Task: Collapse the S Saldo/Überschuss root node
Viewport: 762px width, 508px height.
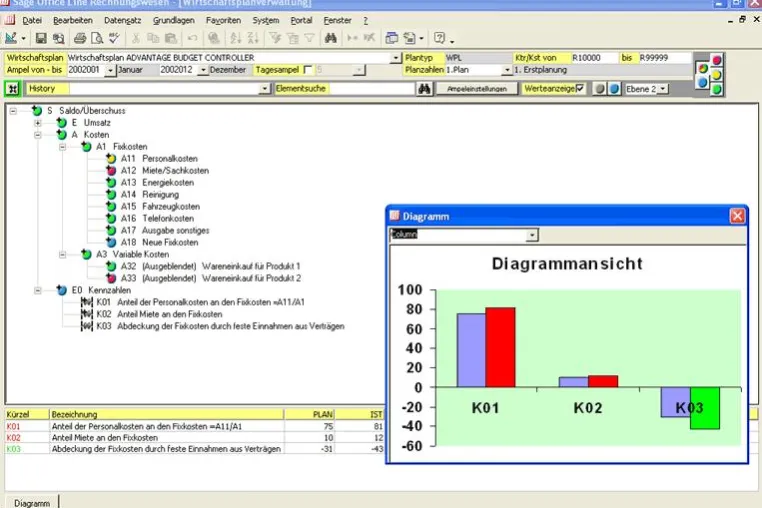Action: point(13,111)
